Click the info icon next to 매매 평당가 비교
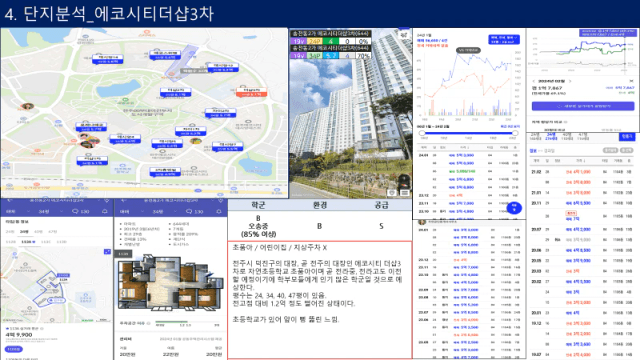The width and height of the screenshot is (640, 360). point(565,122)
